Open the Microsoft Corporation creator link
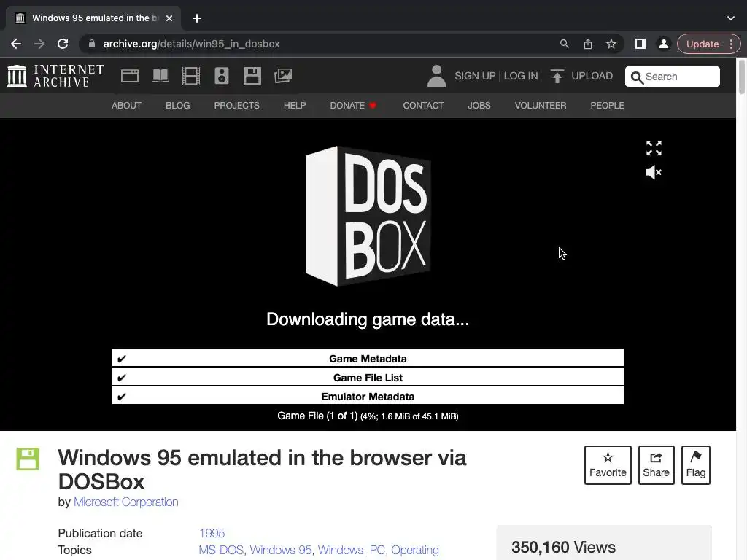The image size is (747, 560). (x=125, y=502)
